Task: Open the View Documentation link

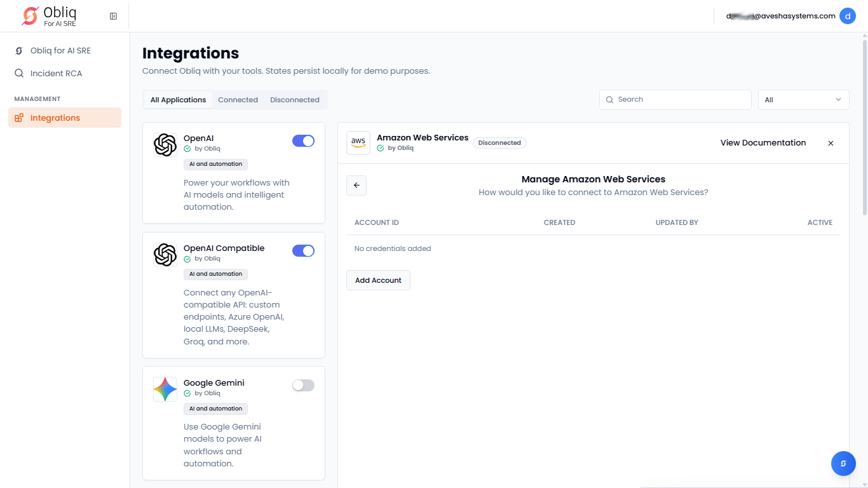Action: tap(763, 143)
